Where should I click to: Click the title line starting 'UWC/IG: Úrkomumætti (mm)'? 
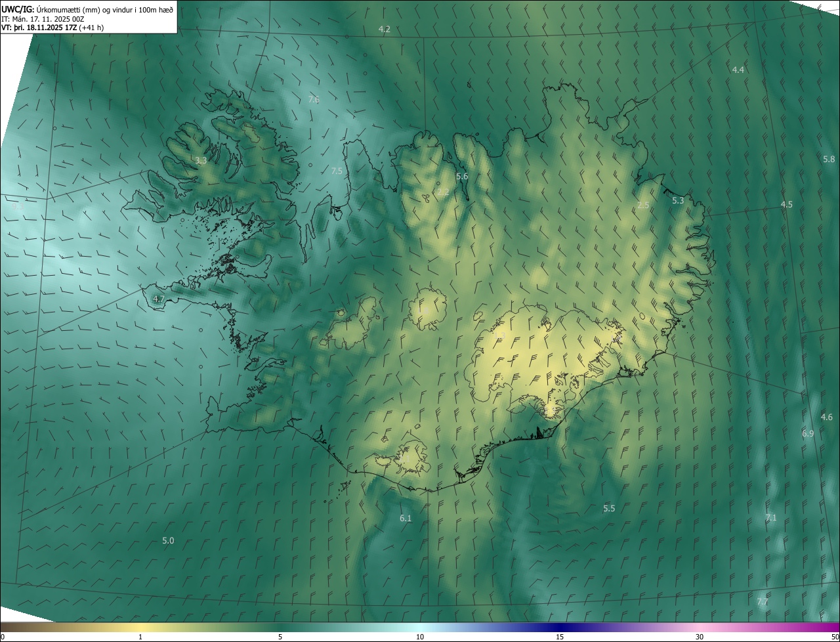click(x=88, y=9)
